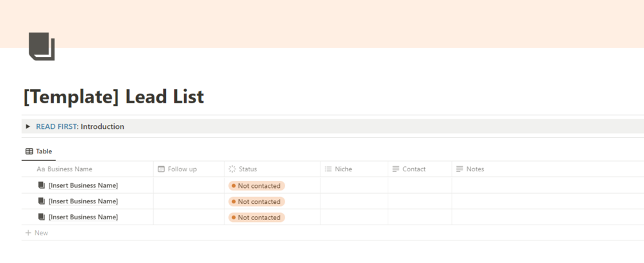
Task: Select the Niche column header
Action: point(343,169)
